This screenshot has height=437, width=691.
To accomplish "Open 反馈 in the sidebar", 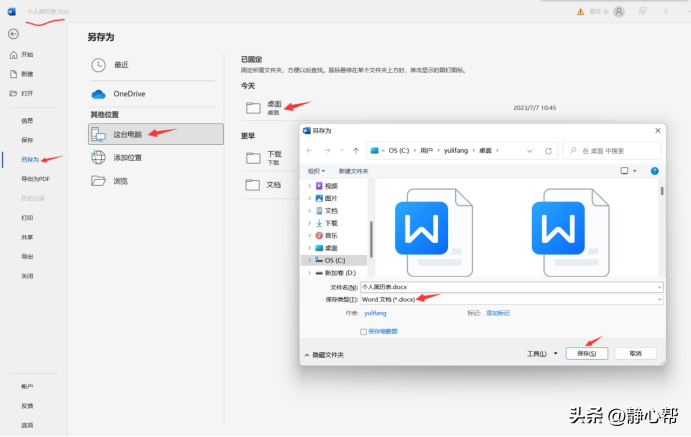I will point(27,406).
